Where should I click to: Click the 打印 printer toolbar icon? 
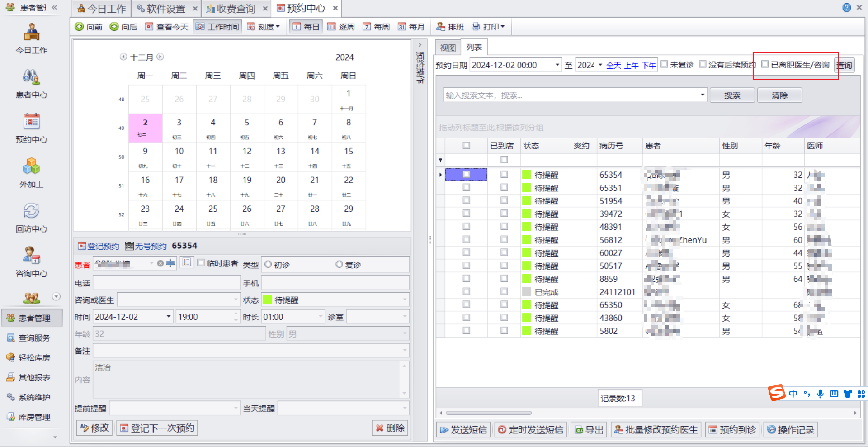click(x=476, y=27)
